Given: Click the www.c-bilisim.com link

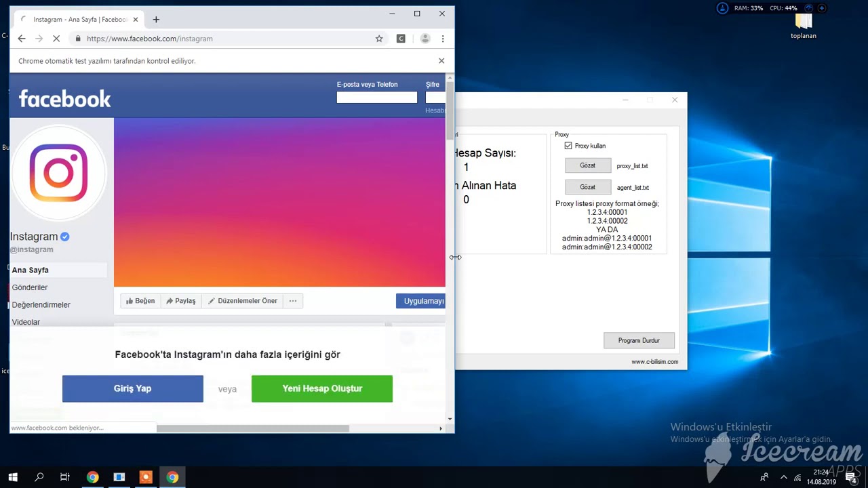Looking at the screenshot, I should point(654,362).
